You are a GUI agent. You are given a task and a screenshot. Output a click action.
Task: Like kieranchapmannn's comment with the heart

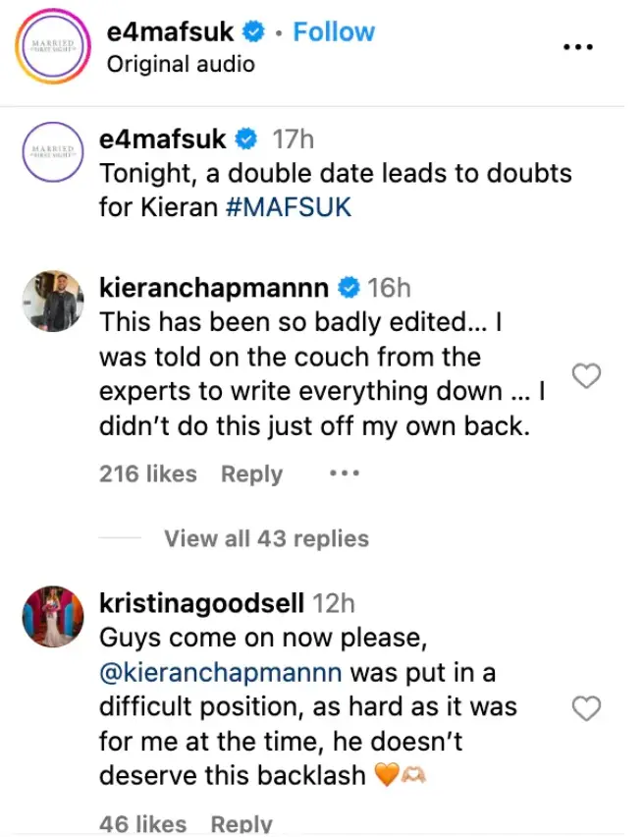(x=587, y=375)
